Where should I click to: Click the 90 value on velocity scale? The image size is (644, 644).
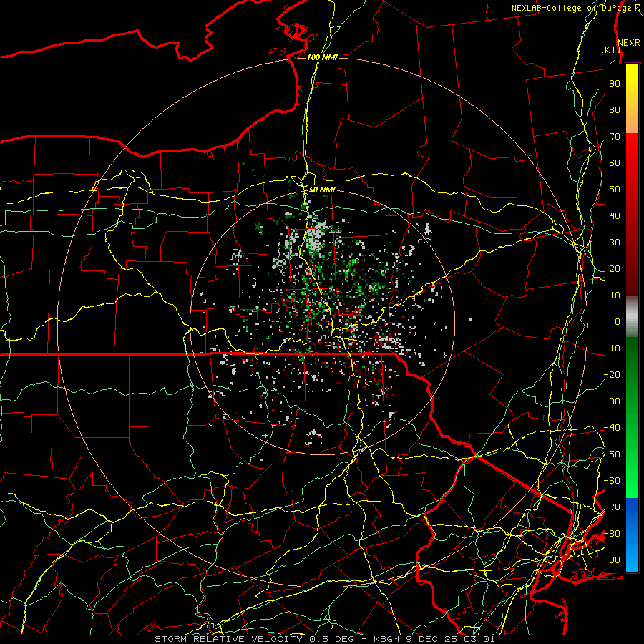coord(615,84)
